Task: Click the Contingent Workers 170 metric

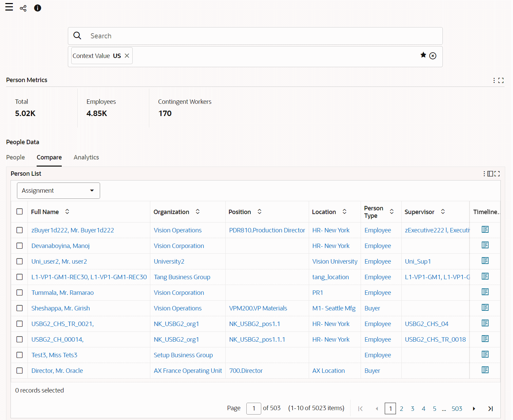Action: 185,108
